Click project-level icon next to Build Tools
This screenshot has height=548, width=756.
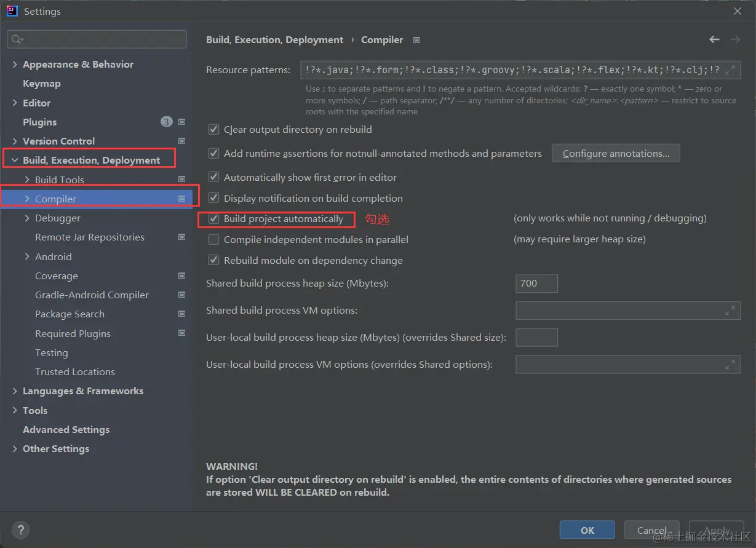[181, 180]
